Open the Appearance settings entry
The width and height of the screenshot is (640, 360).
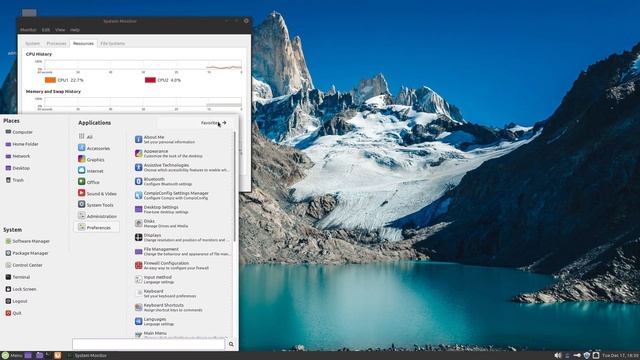pos(182,153)
